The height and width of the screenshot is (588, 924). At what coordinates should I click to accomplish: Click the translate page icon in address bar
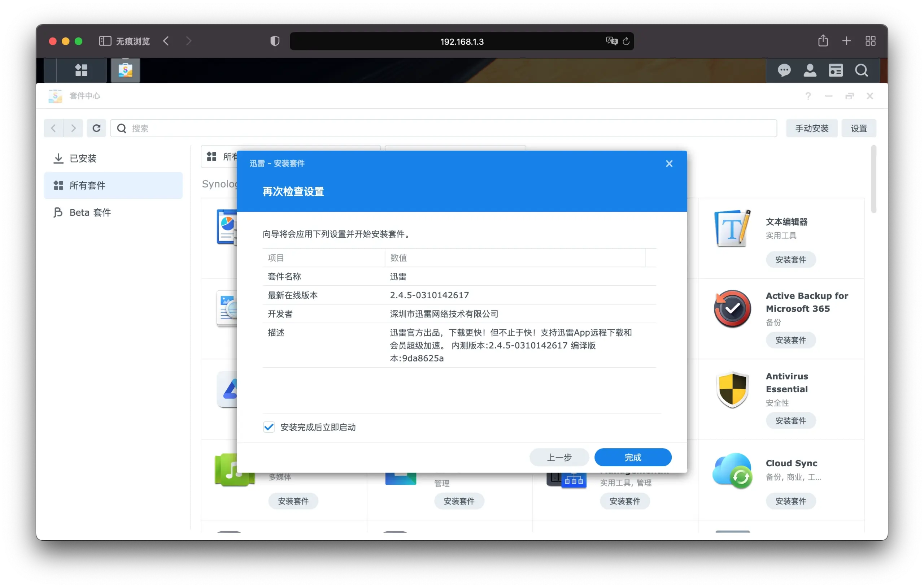pos(611,41)
